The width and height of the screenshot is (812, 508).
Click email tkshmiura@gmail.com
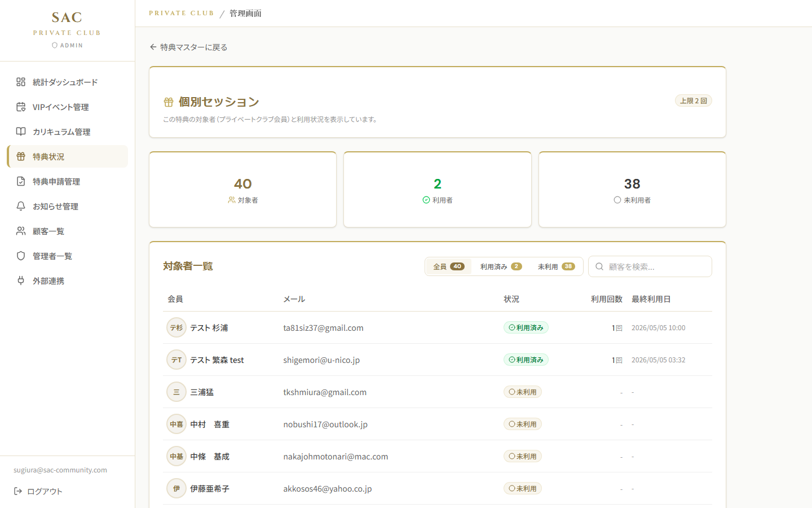(325, 392)
